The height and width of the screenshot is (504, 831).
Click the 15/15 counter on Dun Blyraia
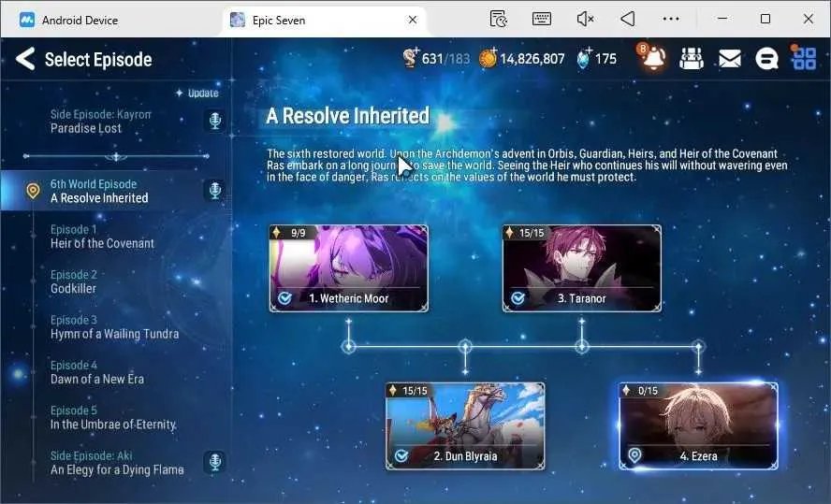tap(415, 391)
